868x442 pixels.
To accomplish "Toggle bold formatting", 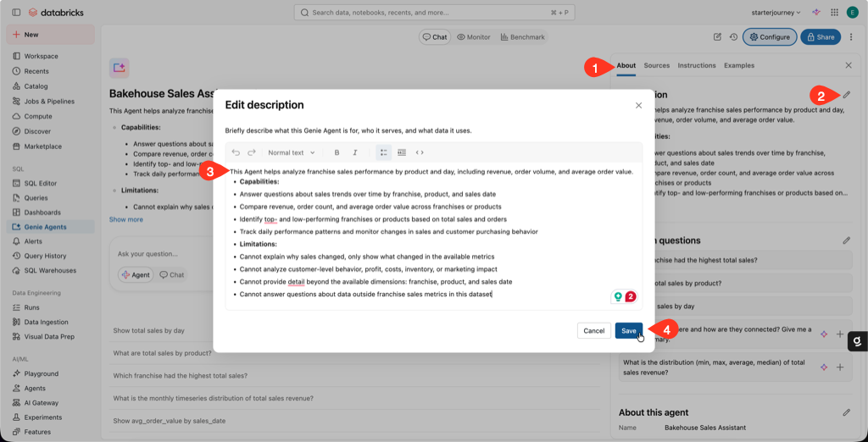I will 337,152.
